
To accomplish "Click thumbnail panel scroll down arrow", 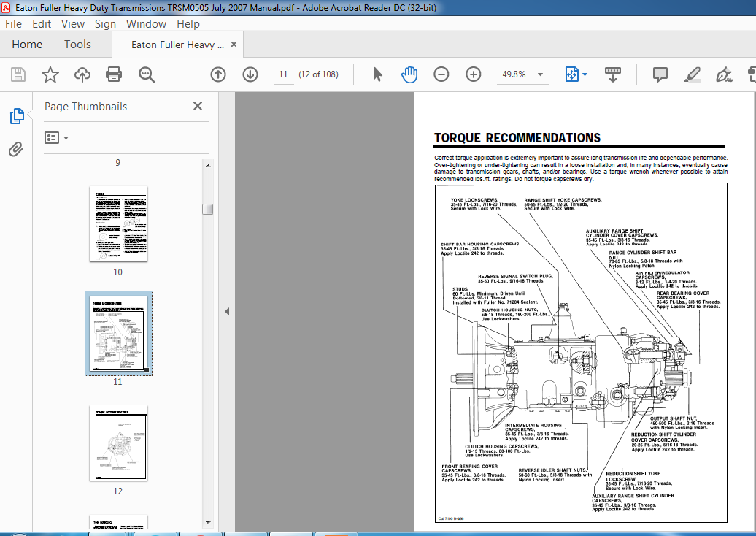I will pos(208,523).
